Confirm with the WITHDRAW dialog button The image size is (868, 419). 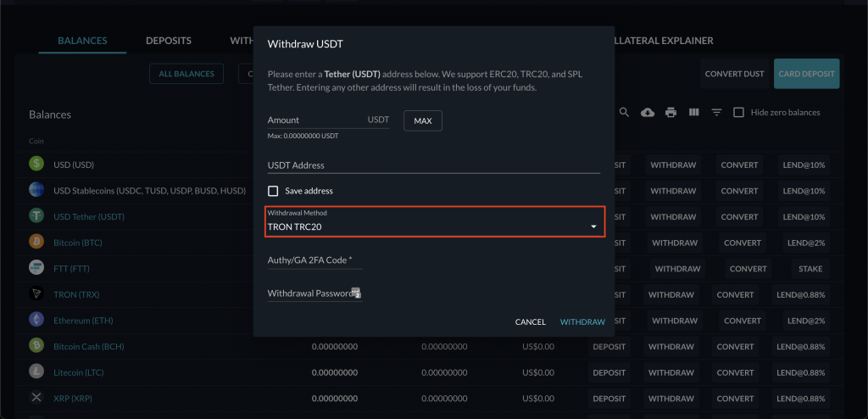pos(582,322)
